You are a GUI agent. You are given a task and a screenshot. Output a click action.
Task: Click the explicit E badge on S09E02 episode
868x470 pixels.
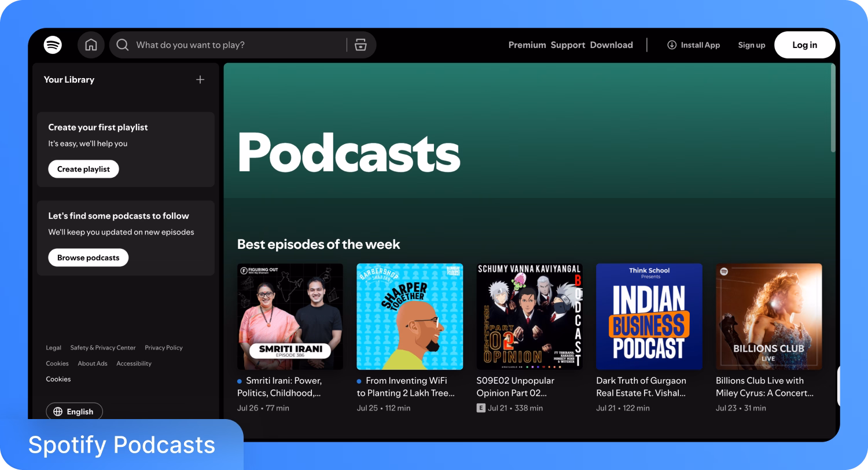(x=480, y=408)
